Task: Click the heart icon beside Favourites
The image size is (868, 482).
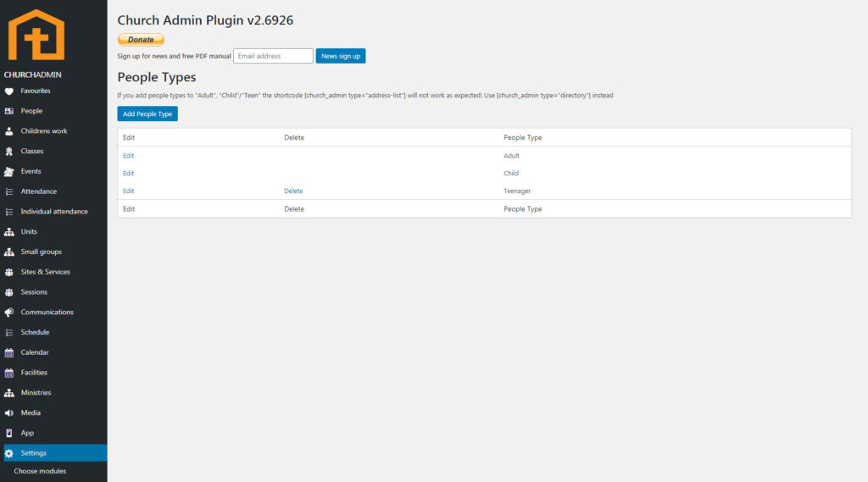Action: [x=9, y=91]
